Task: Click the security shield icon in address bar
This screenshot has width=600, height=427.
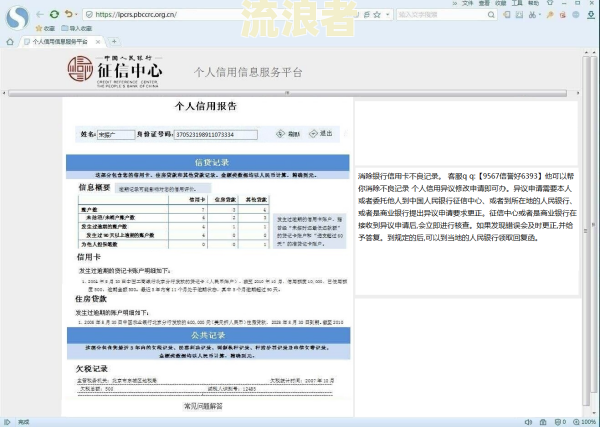Action: [89, 15]
